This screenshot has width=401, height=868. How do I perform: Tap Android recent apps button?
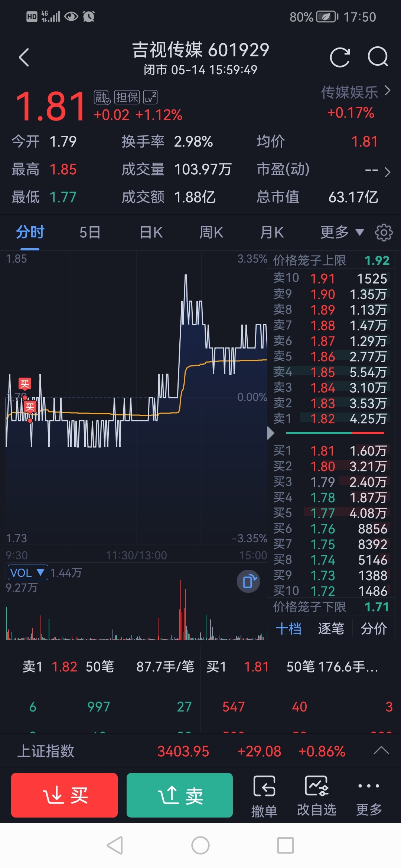tap(286, 845)
